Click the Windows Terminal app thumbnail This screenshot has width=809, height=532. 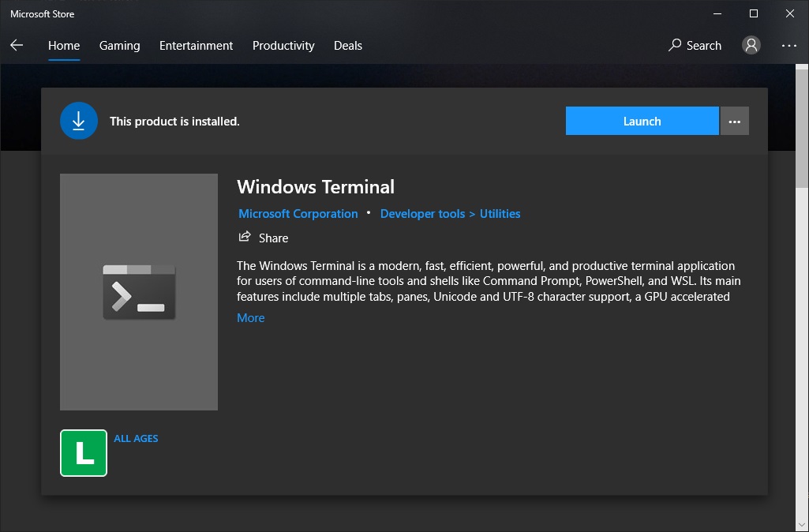pos(139,292)
